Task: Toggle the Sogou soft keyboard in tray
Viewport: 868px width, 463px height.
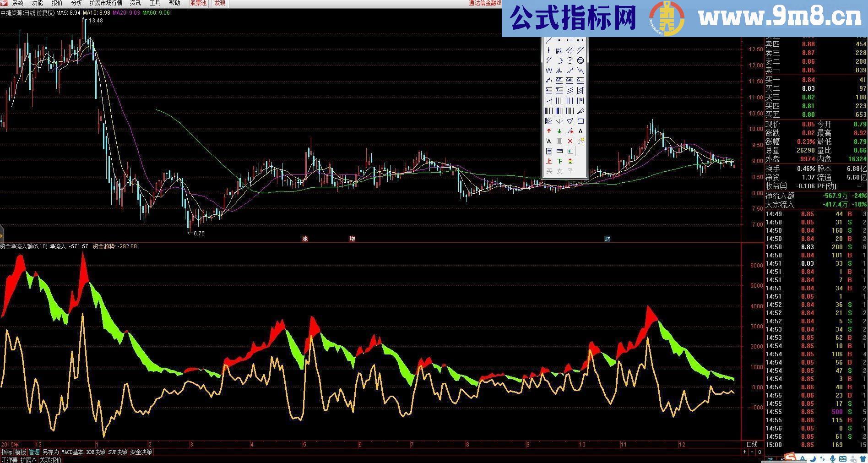Action: [843, 459]
